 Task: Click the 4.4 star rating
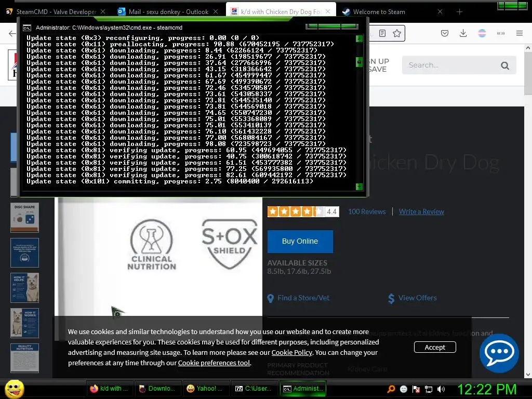point(303,212)
